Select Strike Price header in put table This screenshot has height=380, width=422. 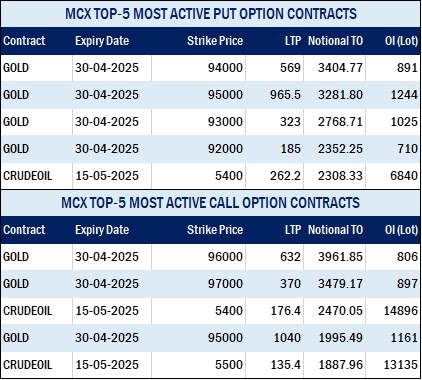pos(215,41)
